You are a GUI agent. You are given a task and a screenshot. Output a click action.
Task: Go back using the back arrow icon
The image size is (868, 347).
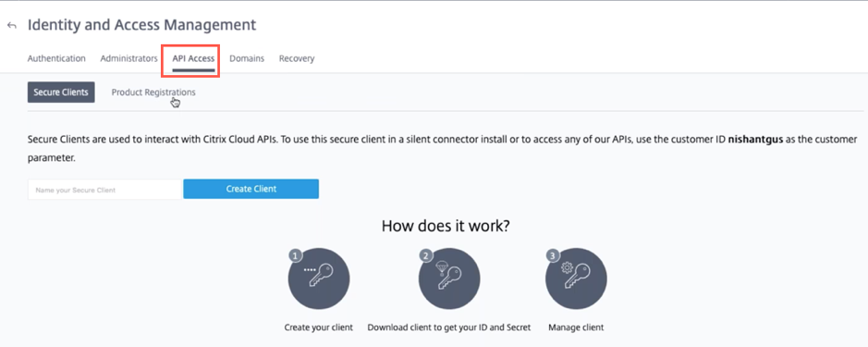pyautogui.click(x=12, y=26)
